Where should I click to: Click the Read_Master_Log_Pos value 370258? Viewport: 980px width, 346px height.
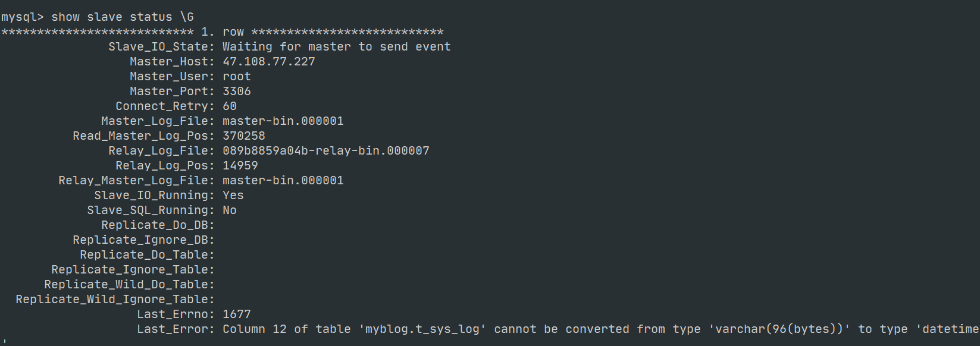[244, 136]
